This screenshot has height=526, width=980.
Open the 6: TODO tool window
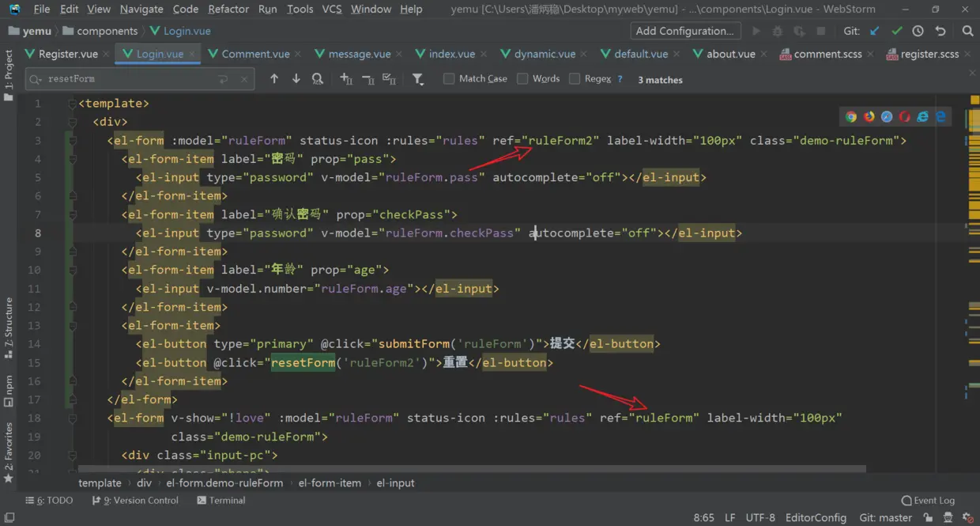49,501
